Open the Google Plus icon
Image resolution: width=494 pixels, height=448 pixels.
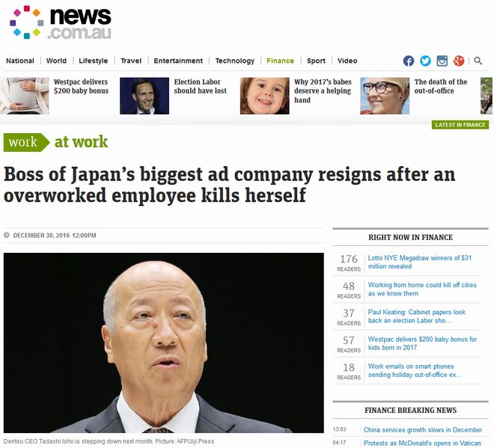pos(459,61)
